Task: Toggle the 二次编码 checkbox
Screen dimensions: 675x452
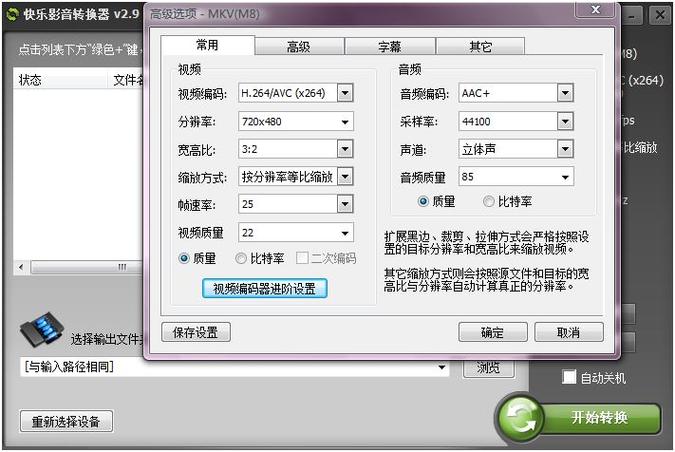Action: point(302,258)
